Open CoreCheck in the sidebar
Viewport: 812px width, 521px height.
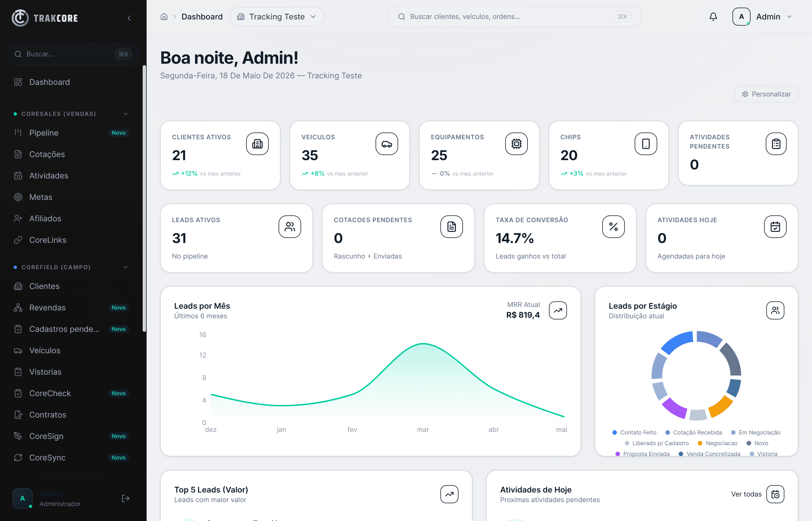pyautogui.click(x=71, y=394)
